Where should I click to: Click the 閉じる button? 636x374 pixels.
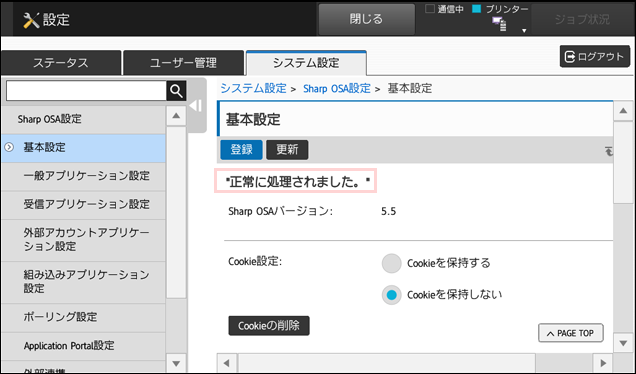(366, 19)
